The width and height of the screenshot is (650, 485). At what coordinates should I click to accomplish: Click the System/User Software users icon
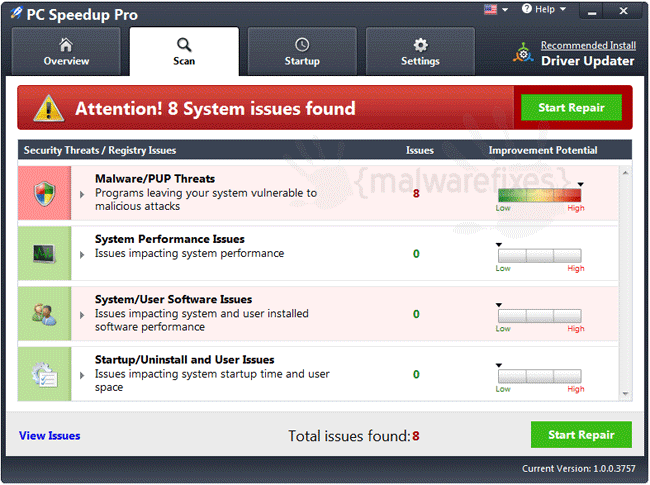(x=44, y=314)
